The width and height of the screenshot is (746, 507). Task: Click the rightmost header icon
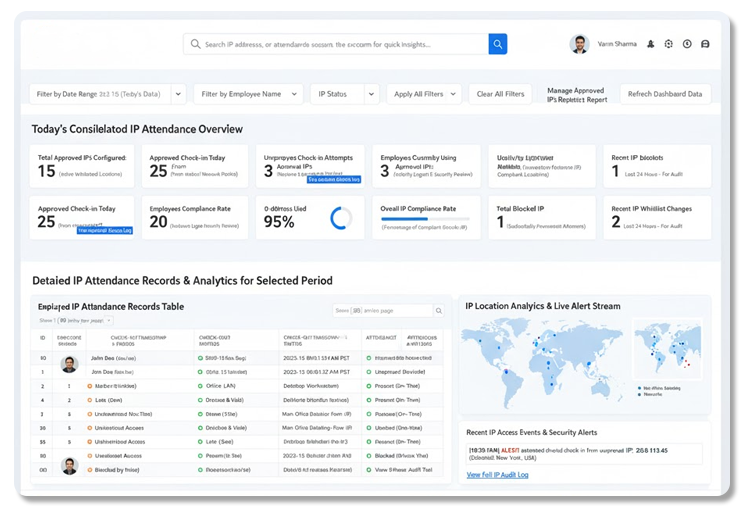pos(705,44)
